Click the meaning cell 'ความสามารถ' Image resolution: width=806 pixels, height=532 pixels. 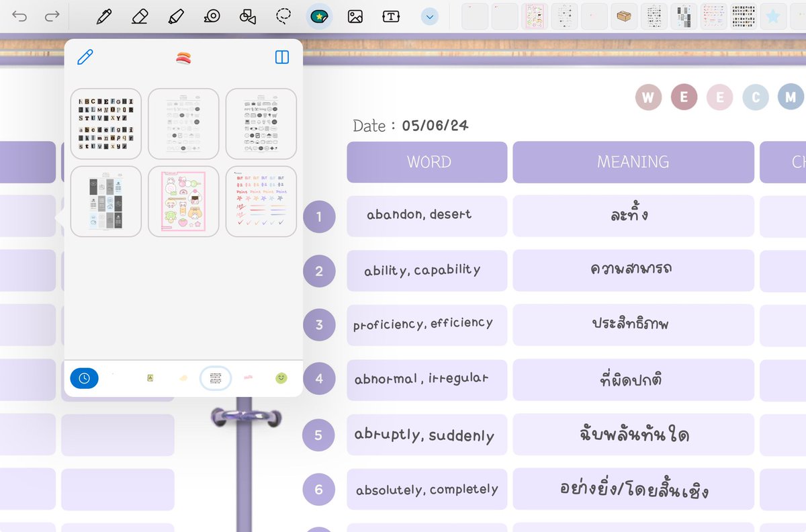pos(633,271)
